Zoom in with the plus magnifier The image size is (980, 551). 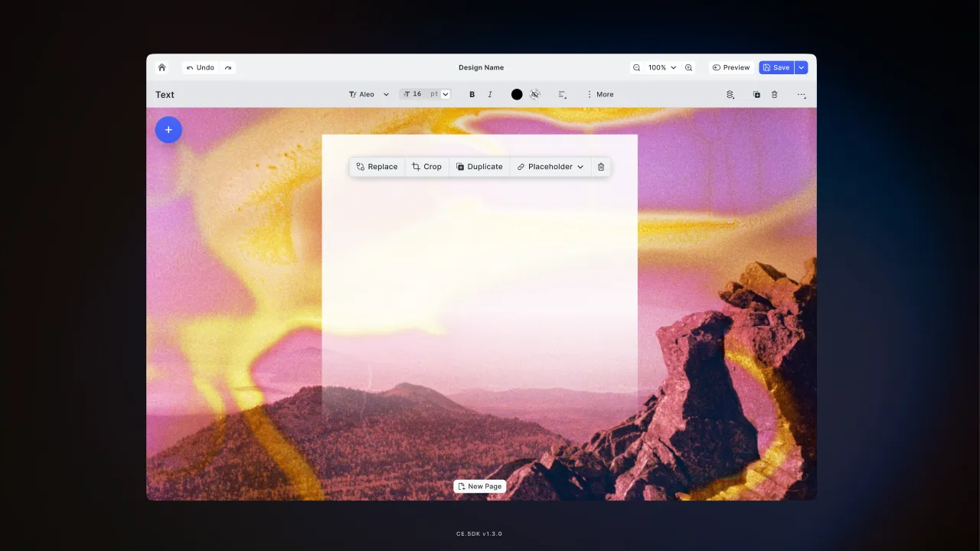(689, 67)
